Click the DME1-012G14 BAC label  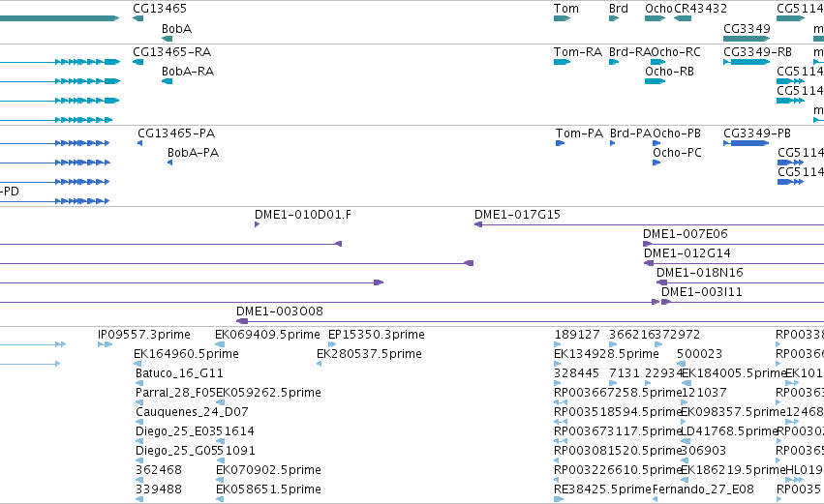687,253
